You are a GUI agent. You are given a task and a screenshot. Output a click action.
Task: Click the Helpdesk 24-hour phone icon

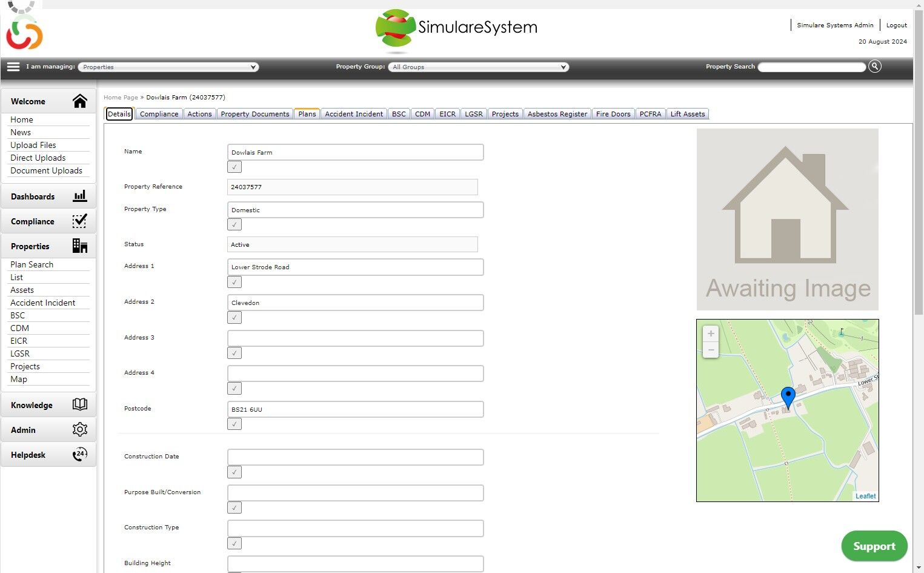(80, 454)
